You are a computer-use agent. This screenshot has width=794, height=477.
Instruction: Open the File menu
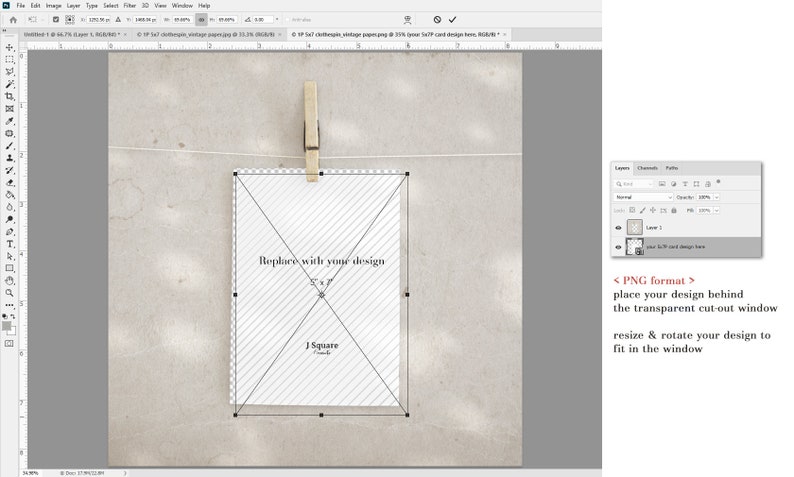[x=20, y=6]
